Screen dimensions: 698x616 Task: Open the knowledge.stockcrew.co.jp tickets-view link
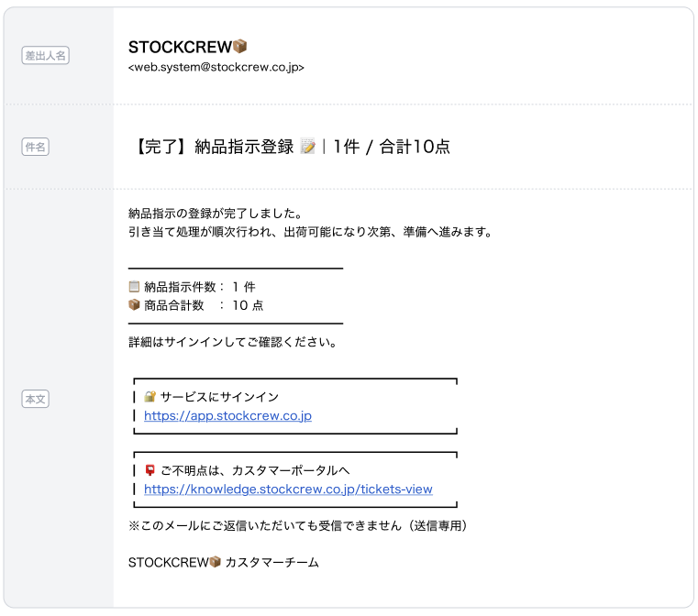coord(288,489)
